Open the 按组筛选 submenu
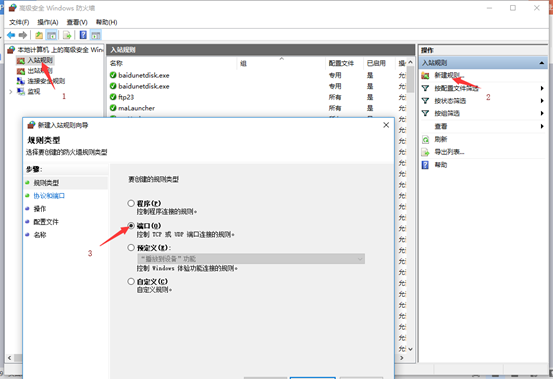This screenshot has height=379, width=553. pos(482,113)
